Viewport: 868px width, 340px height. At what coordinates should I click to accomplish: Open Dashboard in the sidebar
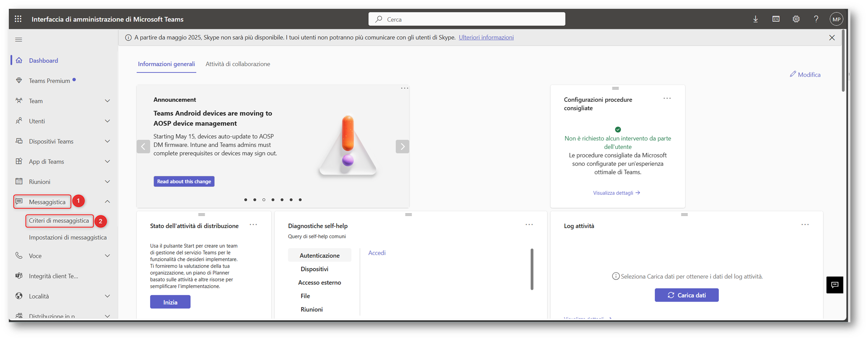coord(43,60)
